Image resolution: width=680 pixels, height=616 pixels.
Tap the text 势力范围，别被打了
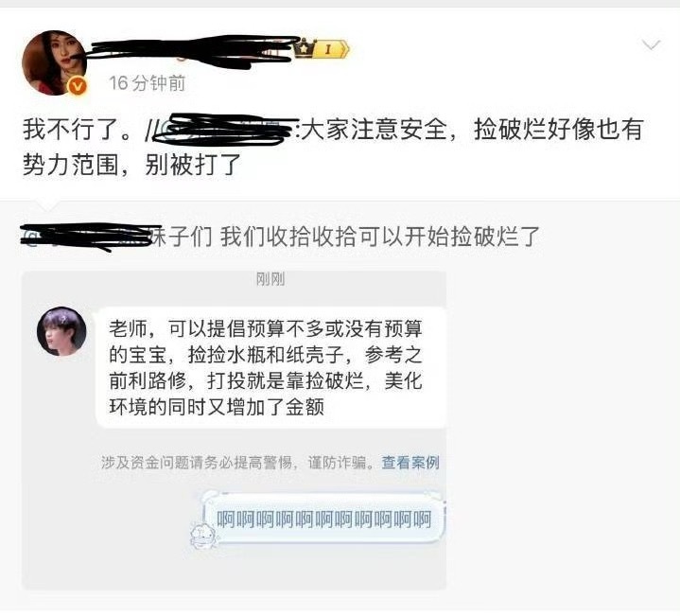pos(131,165)
